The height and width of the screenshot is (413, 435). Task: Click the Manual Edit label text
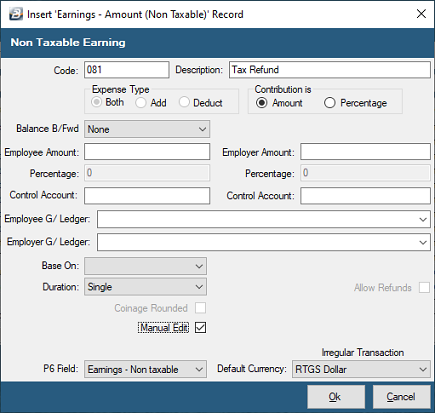pyautogui.click(x=163, y=328)
